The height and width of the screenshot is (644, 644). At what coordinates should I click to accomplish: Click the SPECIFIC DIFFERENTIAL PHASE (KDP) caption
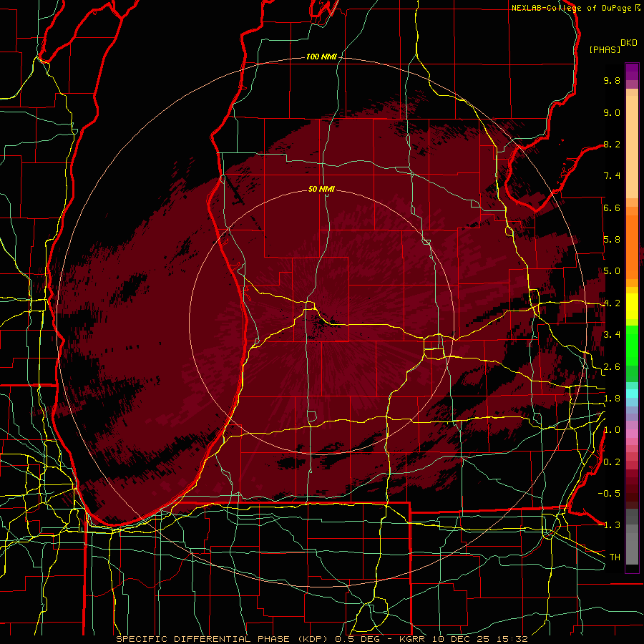[x=224, y=639]
